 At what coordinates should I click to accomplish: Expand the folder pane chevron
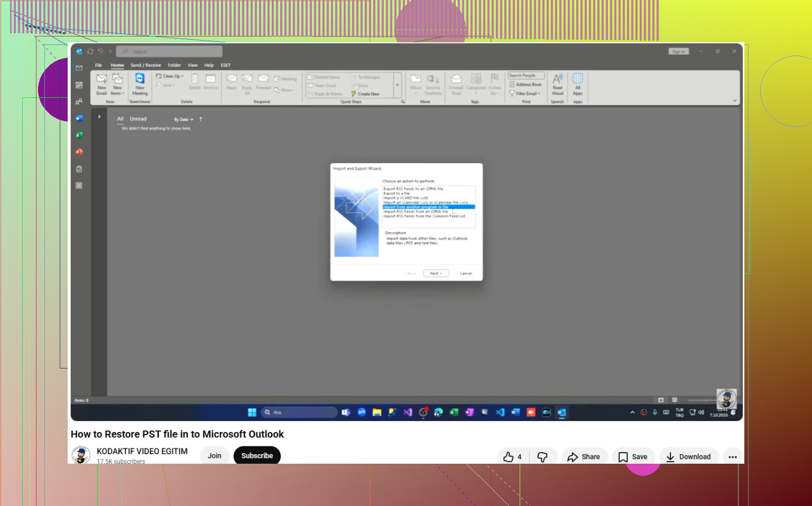click(99, 116)
